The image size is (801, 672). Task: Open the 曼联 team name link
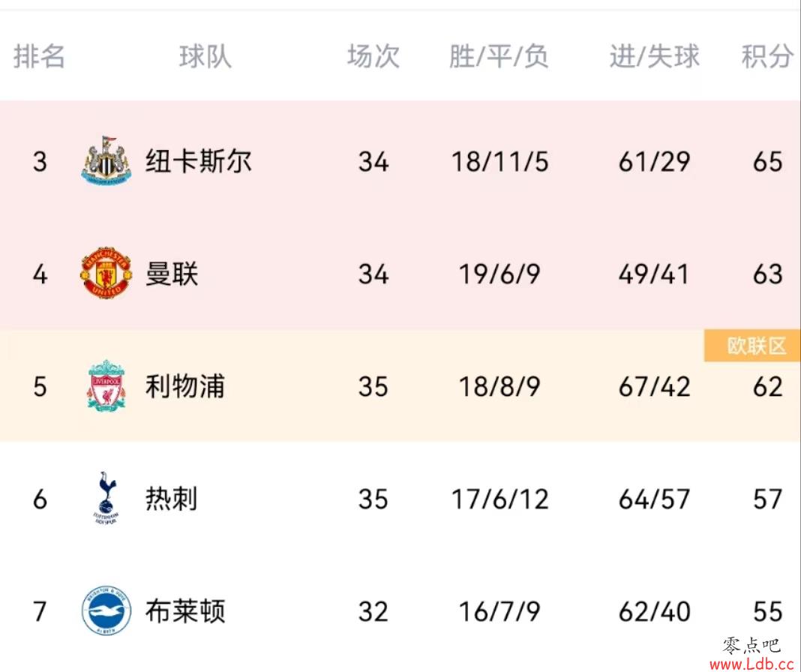[x=172, y=274]
